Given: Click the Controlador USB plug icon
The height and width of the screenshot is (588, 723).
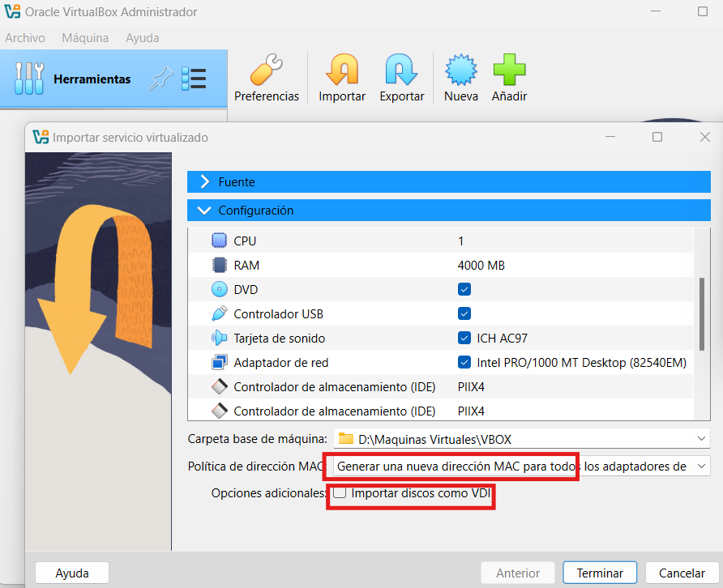Looking at the screenshot, I should pos(219,313).
